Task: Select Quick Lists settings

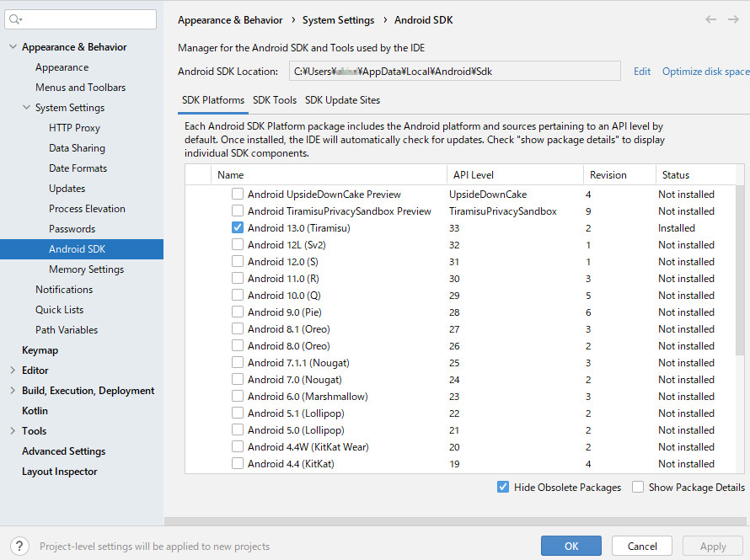Action: coord(59,310)
